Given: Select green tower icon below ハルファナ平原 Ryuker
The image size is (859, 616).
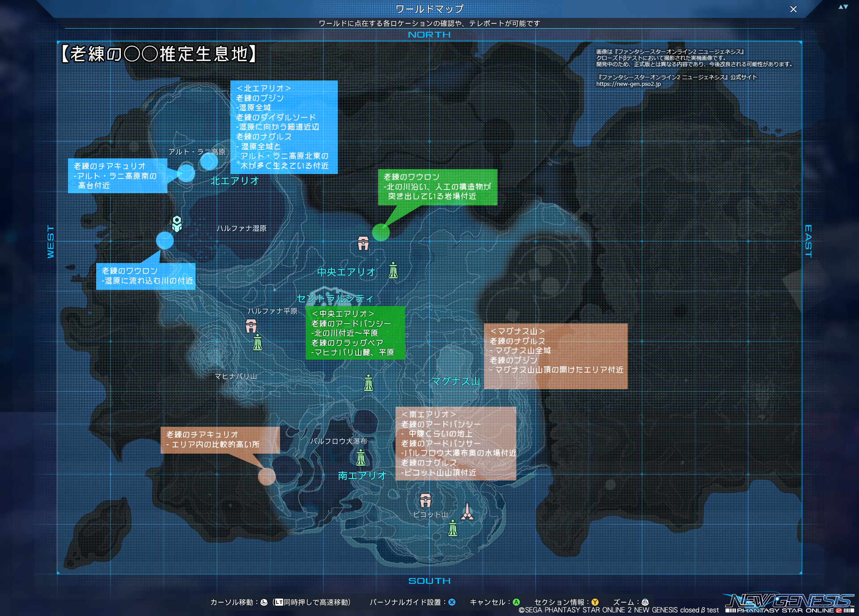Looking at the screenshot, I should [258, 342].
